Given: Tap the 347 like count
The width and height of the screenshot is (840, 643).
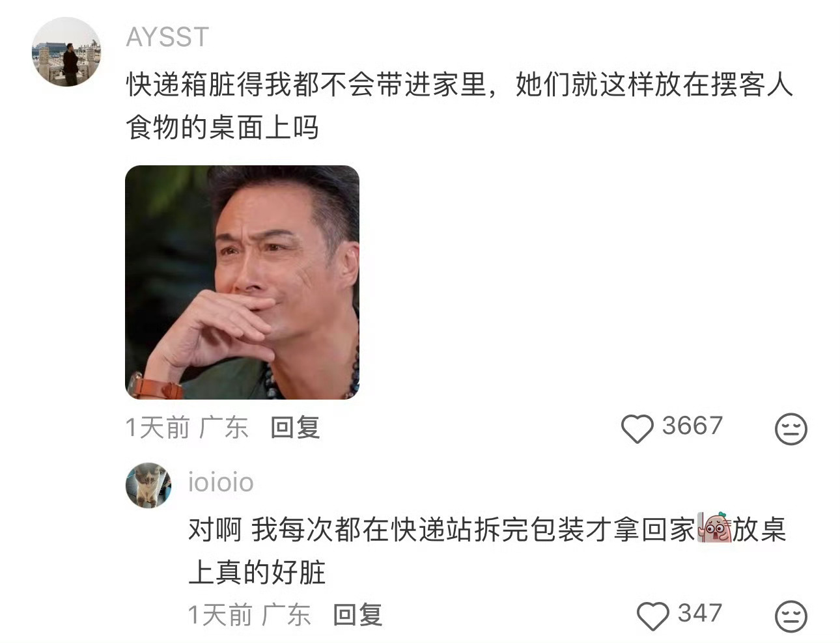Looking at the screenshot, I should [x=700, y=613].
